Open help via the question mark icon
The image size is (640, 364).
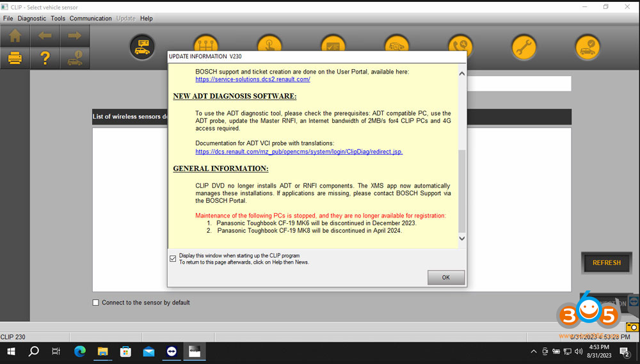[45, 58]
